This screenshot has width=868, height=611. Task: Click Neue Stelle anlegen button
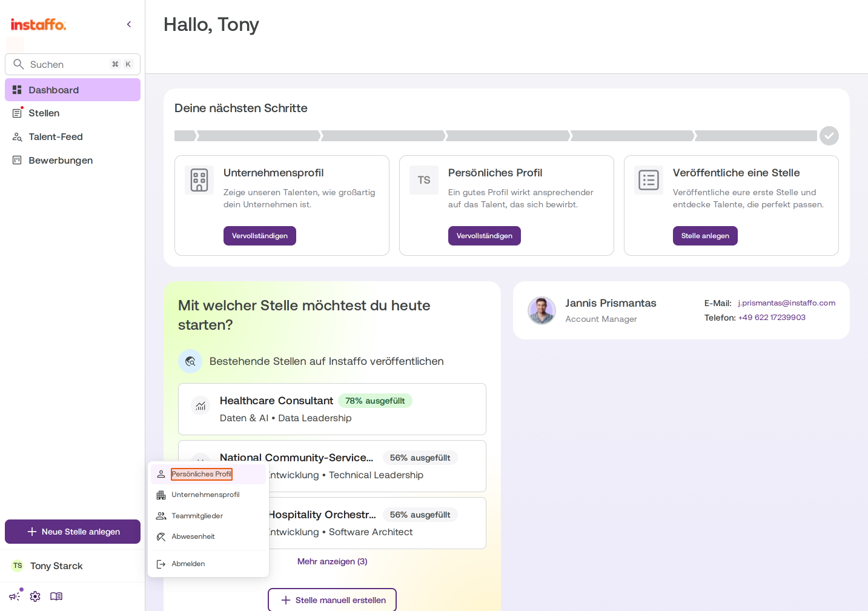[73, 532]
